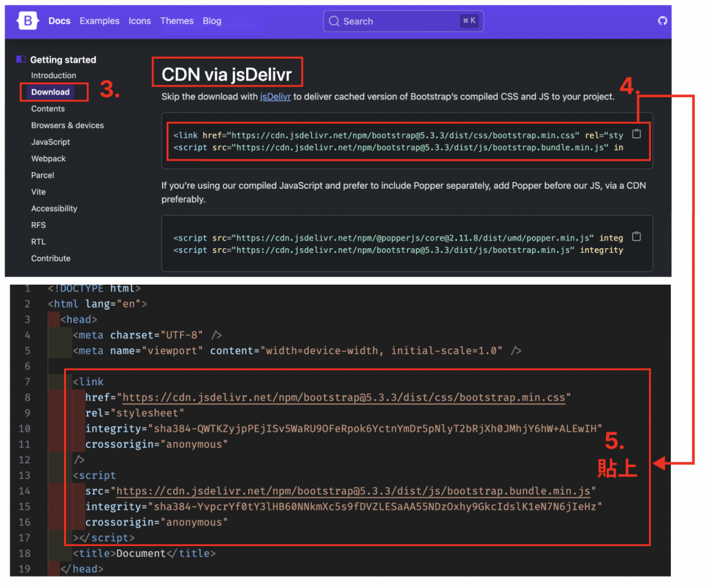
Task: Select the Download sidebar item
Action: click(x=50, y=92)
